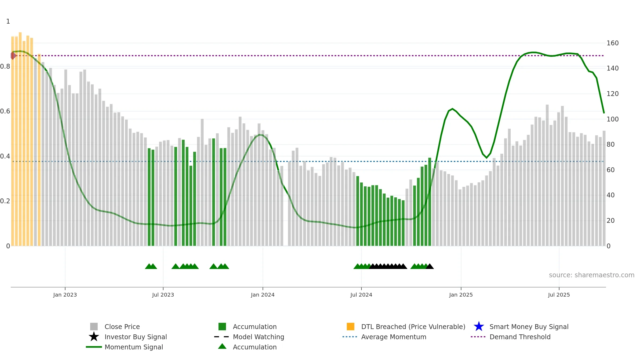The height and width of the screenshot is (362, 644).
Task: Click the Jul 2025 axis label
Action: 559,295
